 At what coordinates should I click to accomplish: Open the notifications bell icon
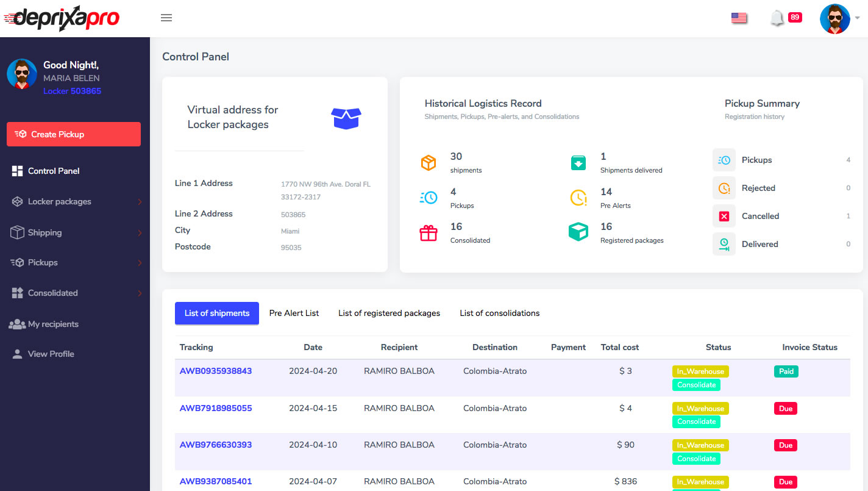pyautogui.click(x=777, y=18)
